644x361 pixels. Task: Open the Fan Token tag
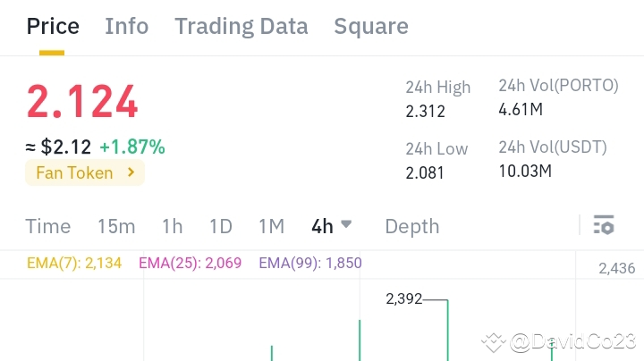(x=85, y=172)
